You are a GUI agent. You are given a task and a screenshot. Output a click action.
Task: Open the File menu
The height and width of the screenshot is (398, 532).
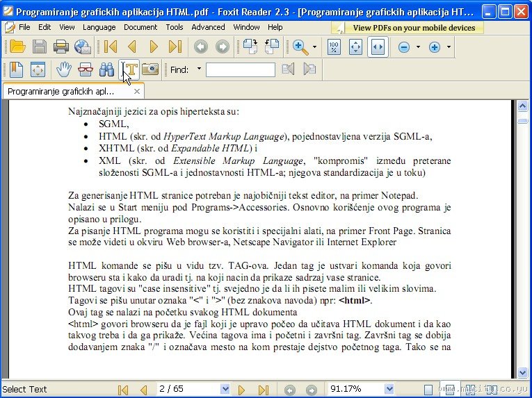point(24,27)
